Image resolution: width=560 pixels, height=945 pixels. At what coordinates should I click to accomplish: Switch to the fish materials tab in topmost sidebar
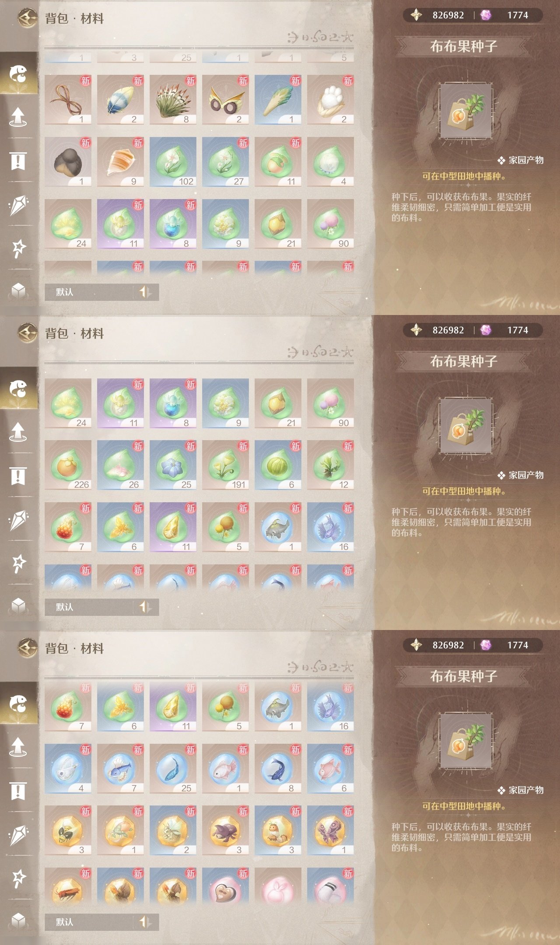point(18,73)
